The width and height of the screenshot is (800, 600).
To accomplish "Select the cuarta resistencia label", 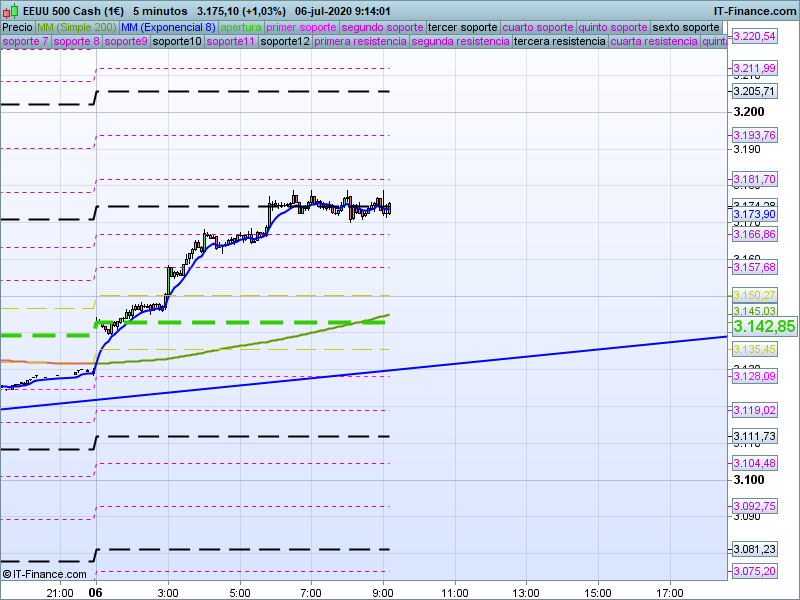I will 654,41.
